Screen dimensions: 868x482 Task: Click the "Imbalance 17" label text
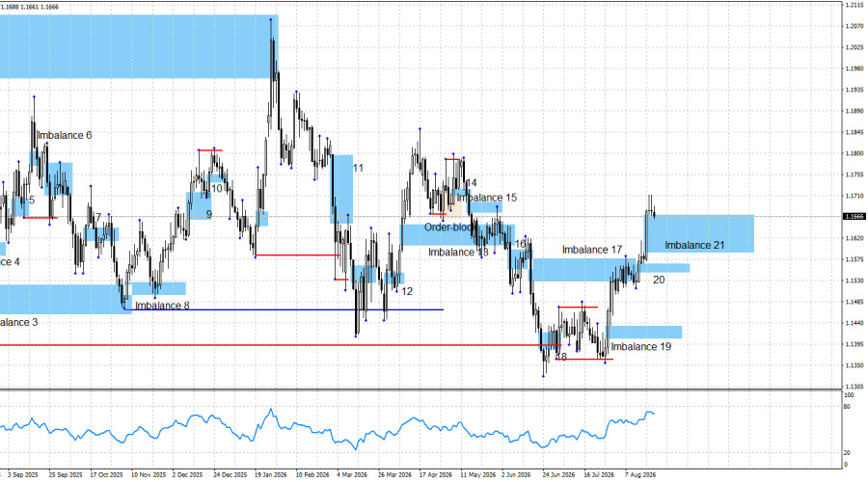592,250
